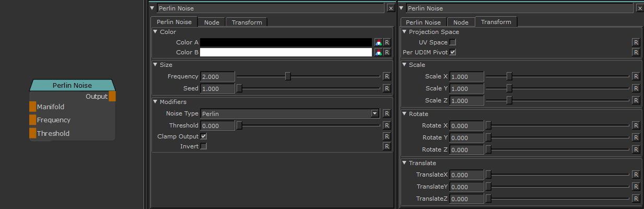The image size is (644, 209).
Task: Enable the Invert checkbox
Action: click(204, 146)
